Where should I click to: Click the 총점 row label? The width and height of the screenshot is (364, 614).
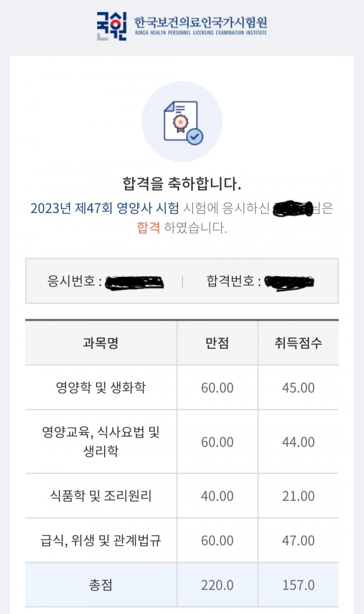(101, 585)
